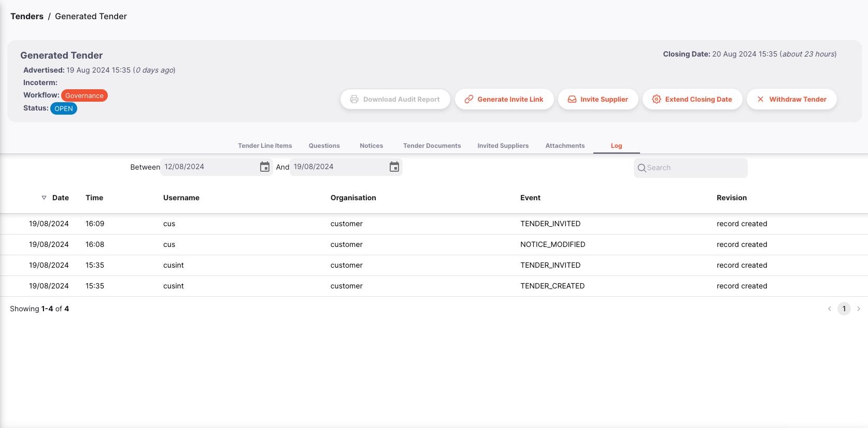868x428 pixels.
Task: Select TENDER_INVITED event by cusint
Action: [x=550, y=265]
